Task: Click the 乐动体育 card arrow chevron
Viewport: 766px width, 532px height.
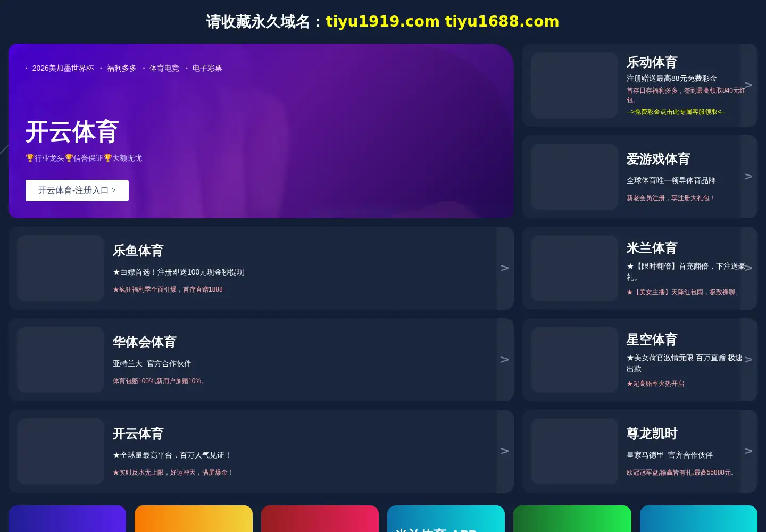Action: tap(748, 85)
